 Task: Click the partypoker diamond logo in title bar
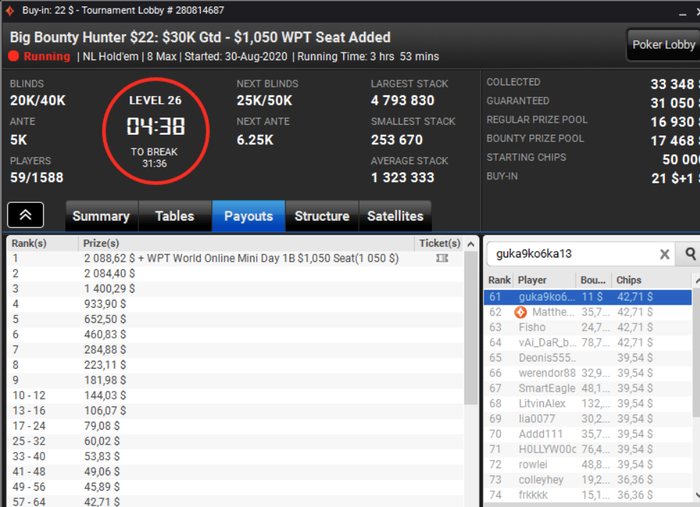9,10
